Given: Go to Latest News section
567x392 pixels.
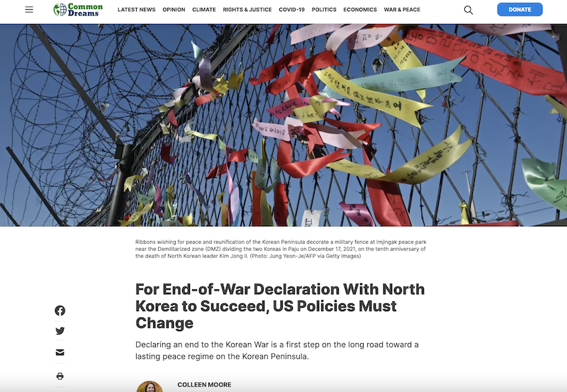Looking at the screenshot, I should tap(137, 10).
